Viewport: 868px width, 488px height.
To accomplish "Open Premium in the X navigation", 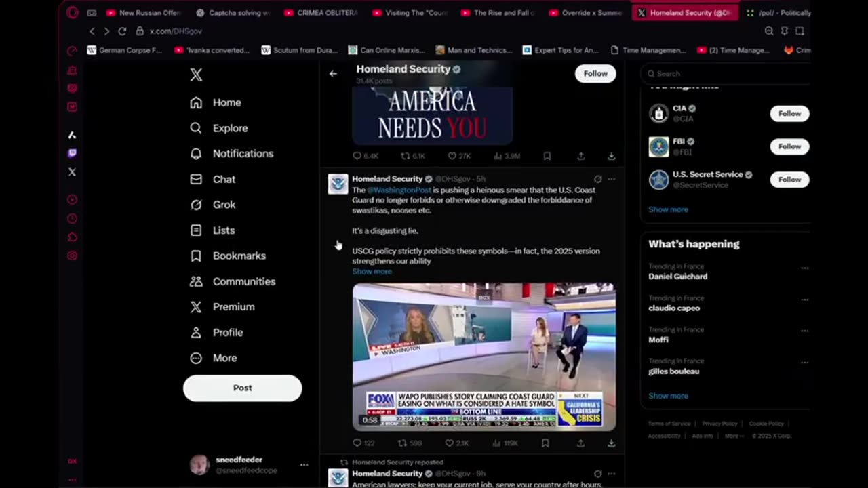I will (x=222, y=307).
